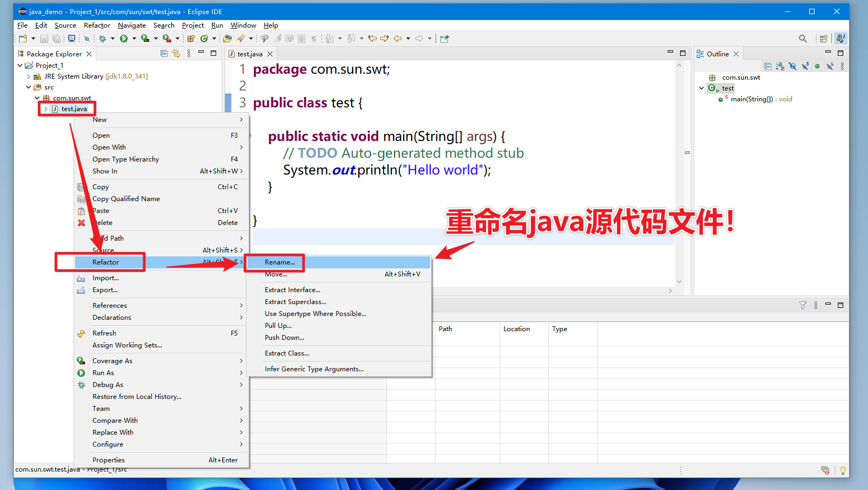Click the Coverage run toolbar icon
Screen dimensions: 868x490
click(145, 38)
